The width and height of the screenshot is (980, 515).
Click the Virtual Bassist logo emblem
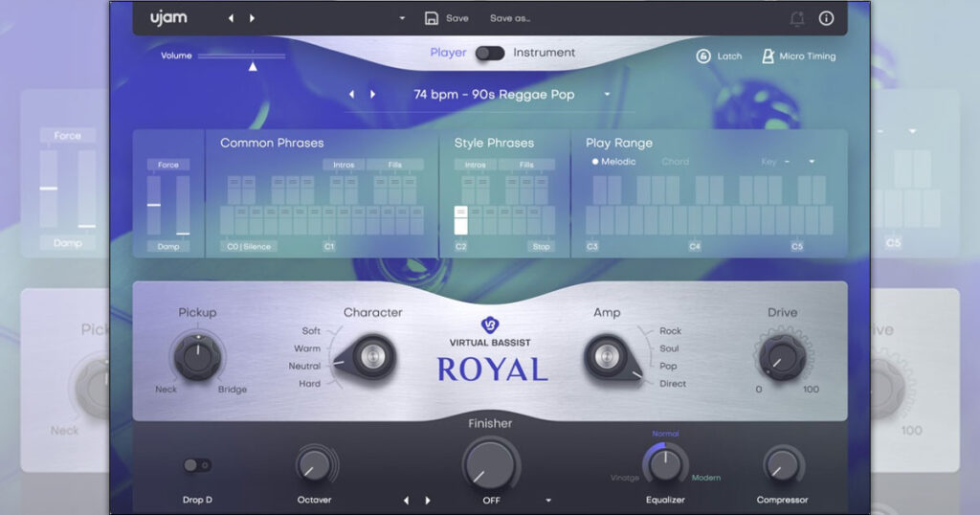[x=490, y=325]
